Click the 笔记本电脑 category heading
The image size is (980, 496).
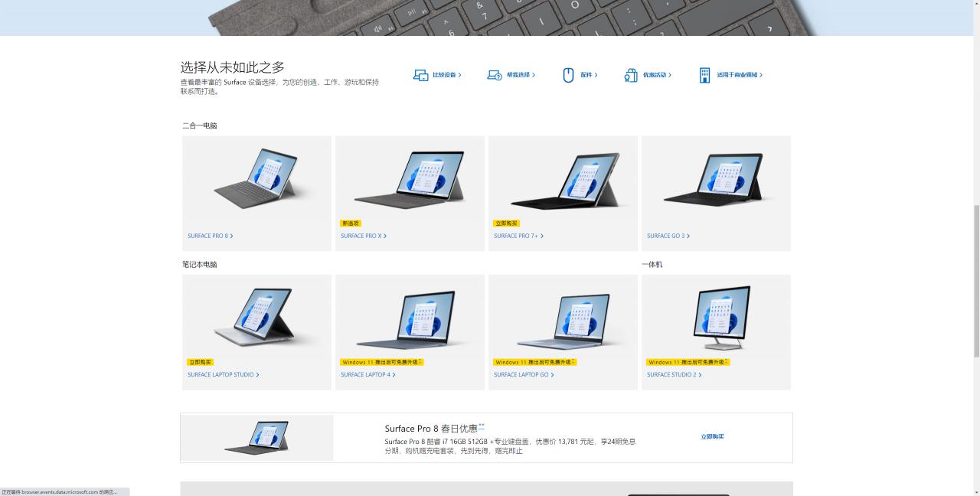(200, 265)
